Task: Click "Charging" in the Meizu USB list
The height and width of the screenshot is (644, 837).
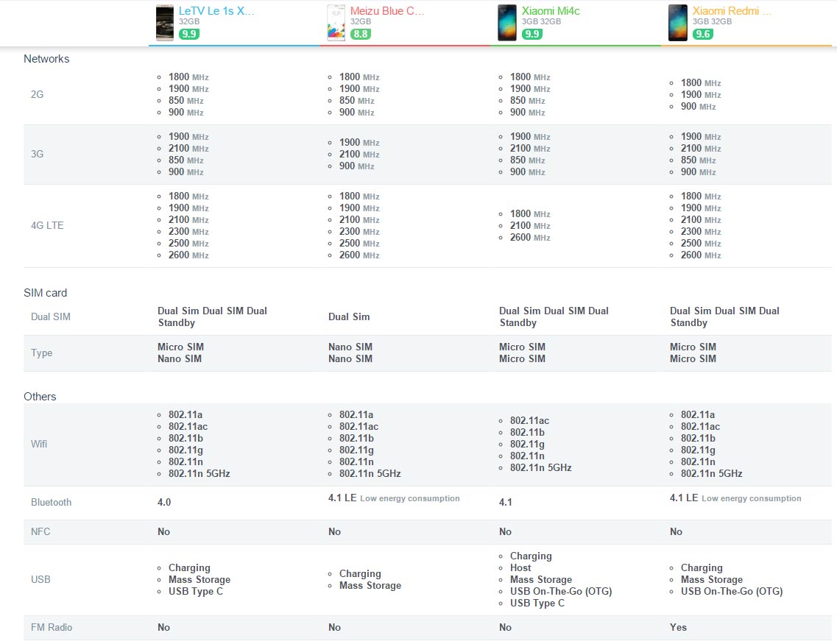Action: pos(360,573)
